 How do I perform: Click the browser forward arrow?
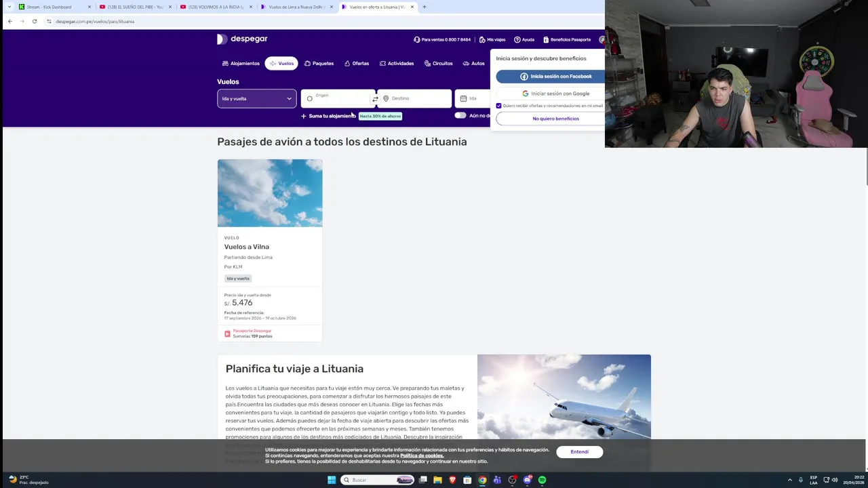click(x=22, y=21)
